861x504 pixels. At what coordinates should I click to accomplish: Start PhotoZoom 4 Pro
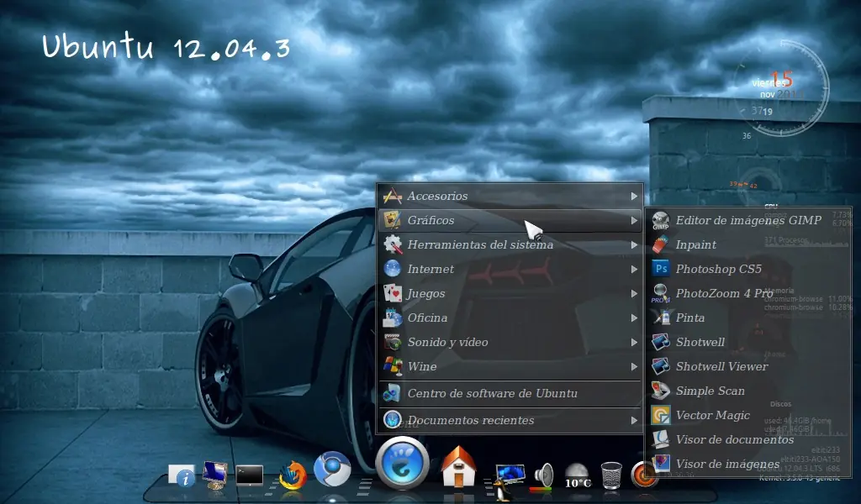748,293
